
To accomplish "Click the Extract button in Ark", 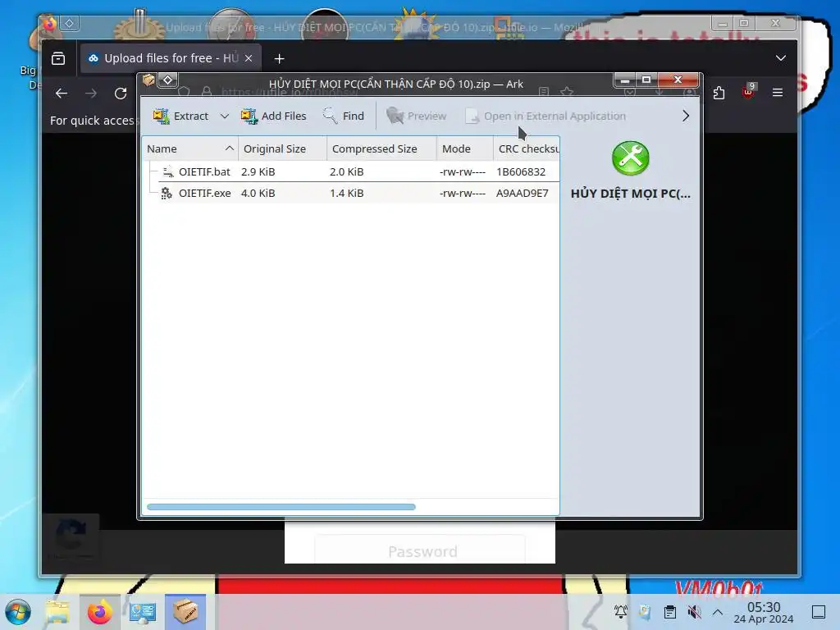I will click(180, 116).
